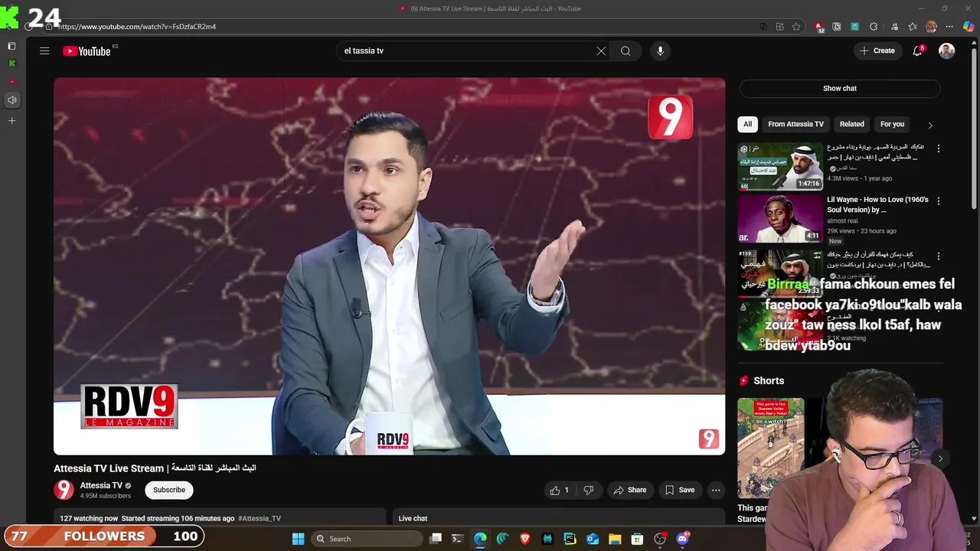The width and height of the screenshot is (980, 551).
Task: Share the live stream
Action: pyautogui.click(x=629, y=490)
